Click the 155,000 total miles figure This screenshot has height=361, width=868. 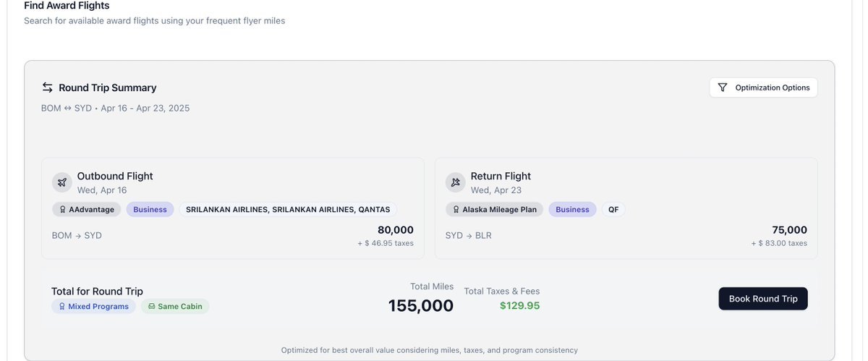420,306
